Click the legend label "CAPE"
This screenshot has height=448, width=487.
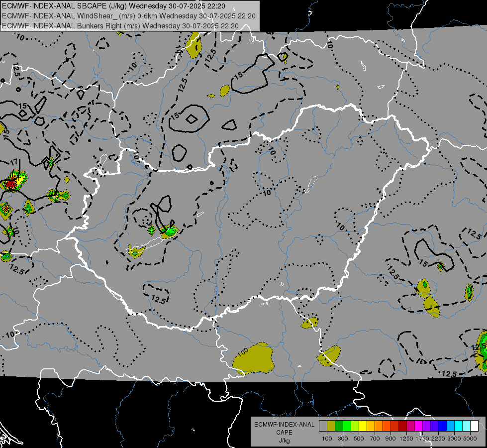click(284, 433)
